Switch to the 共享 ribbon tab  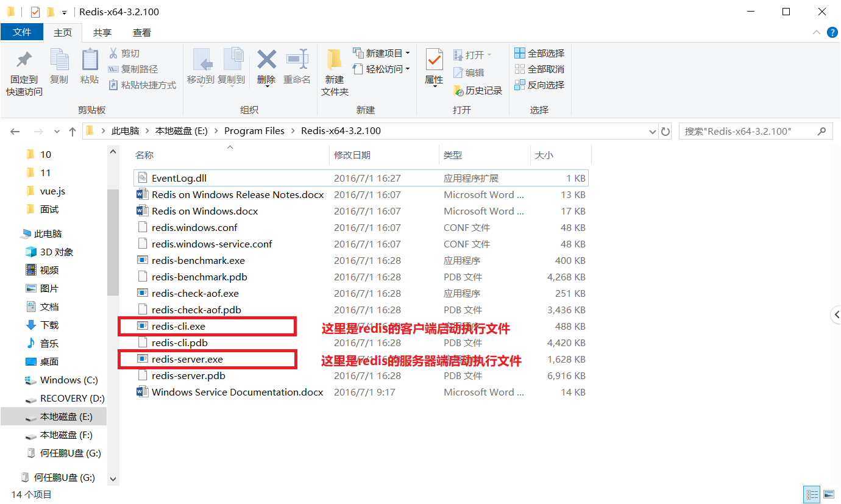pos(102,32)
